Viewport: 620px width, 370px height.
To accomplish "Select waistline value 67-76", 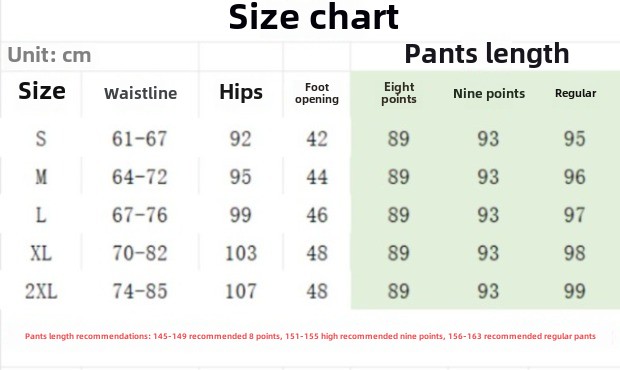I will point(140,215).
